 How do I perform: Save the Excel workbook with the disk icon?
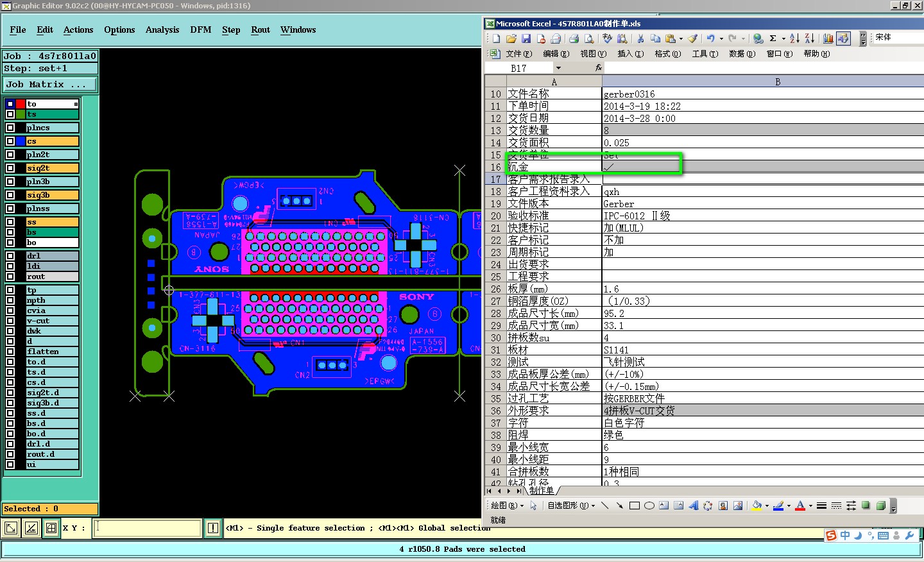pos(526,38)
